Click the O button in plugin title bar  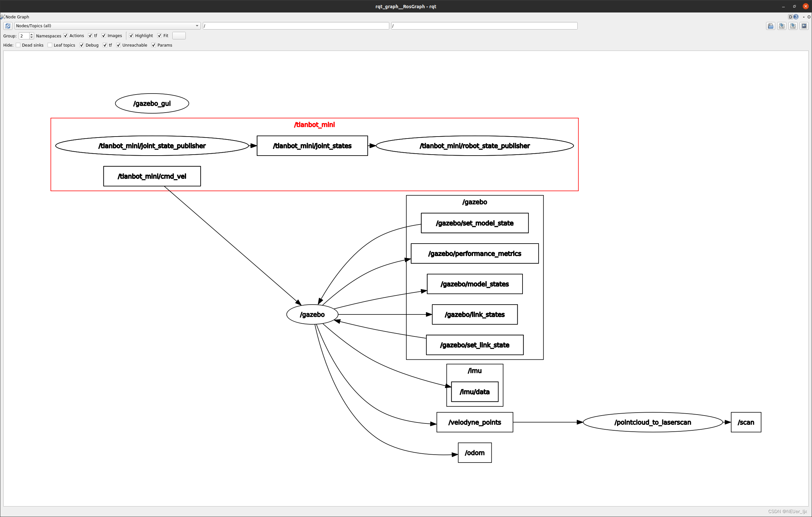[809, 17]
